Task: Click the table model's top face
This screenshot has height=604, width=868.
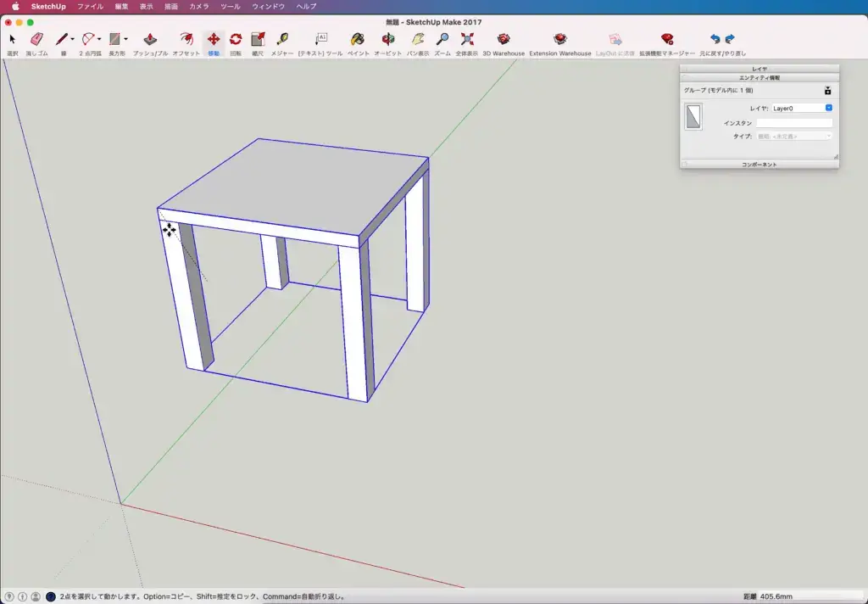Action: point(293,187)
